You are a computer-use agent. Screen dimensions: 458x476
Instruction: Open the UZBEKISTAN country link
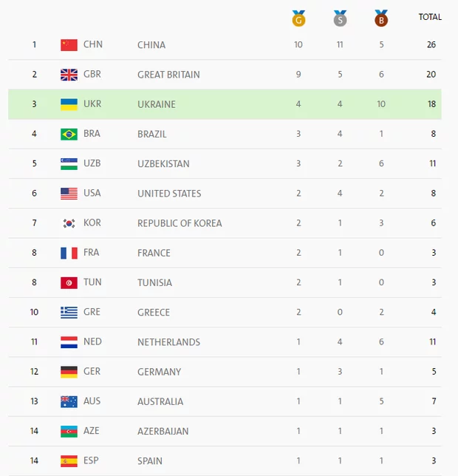pyautogui.click(x=163, y=164)
